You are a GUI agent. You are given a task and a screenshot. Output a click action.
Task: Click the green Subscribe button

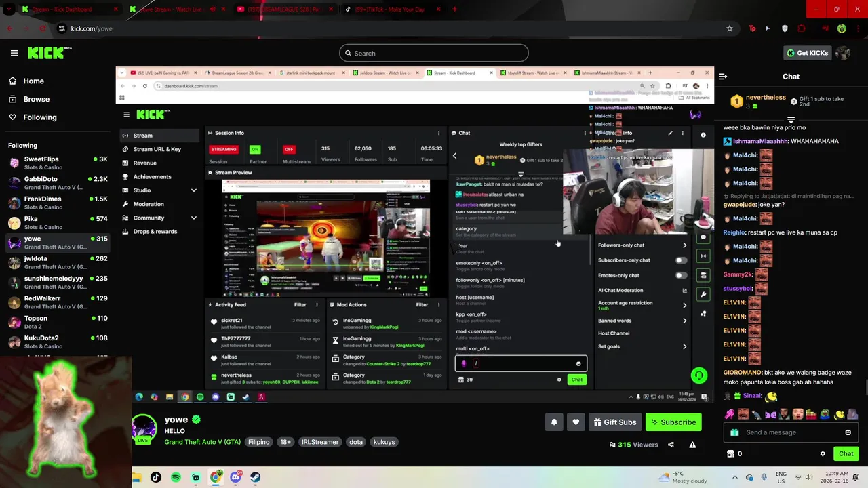pyautogui.click(x=673, y=422)
